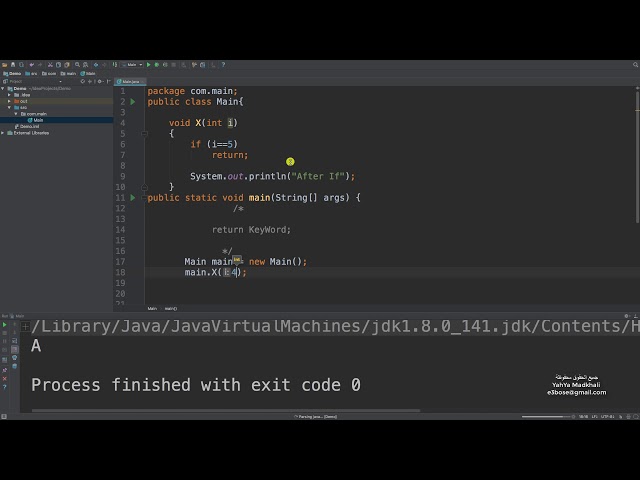640x480 pixels.
Task: Hide Run panel using the download-arrow icon
Action: (636, 316)
